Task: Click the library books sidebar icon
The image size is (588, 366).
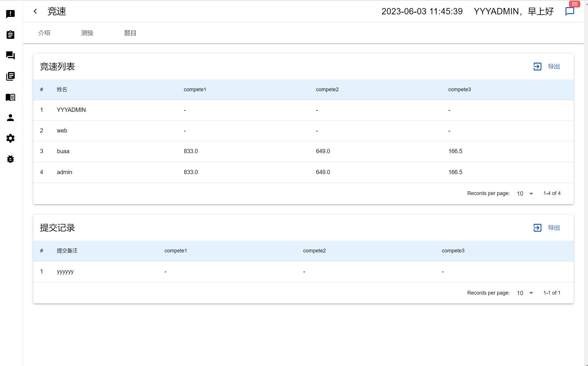Action: [x=10, y=76]
